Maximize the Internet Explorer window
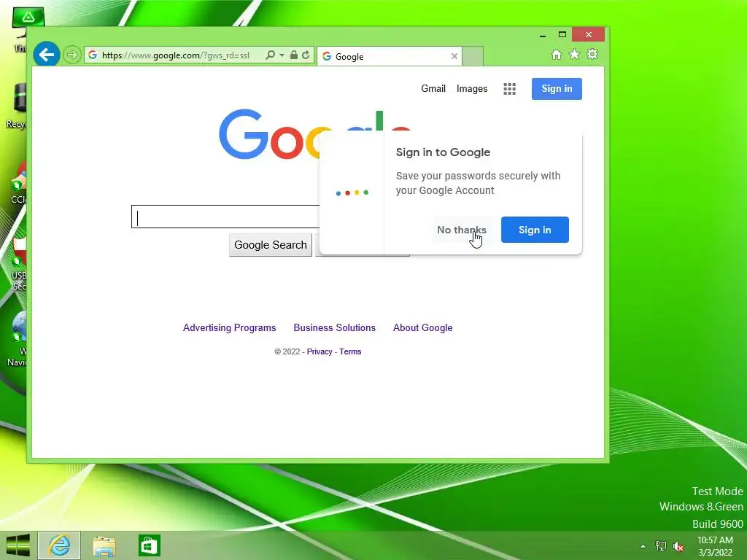This screenshot has width=747, height=560. 562,35
